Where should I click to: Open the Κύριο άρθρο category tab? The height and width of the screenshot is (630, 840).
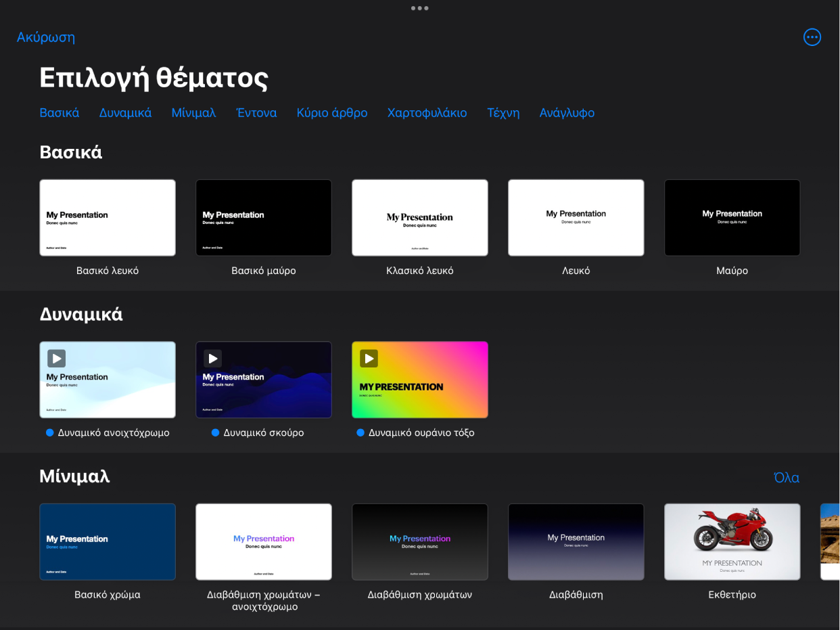click(x=332, y=113)
